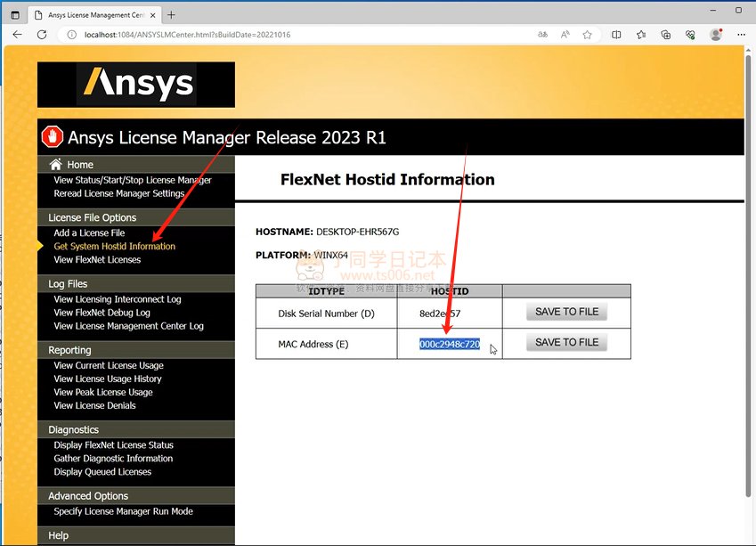This screenshot has height=546, width=756.
Task: Click the browser back arrow
Action: [17, 35]
